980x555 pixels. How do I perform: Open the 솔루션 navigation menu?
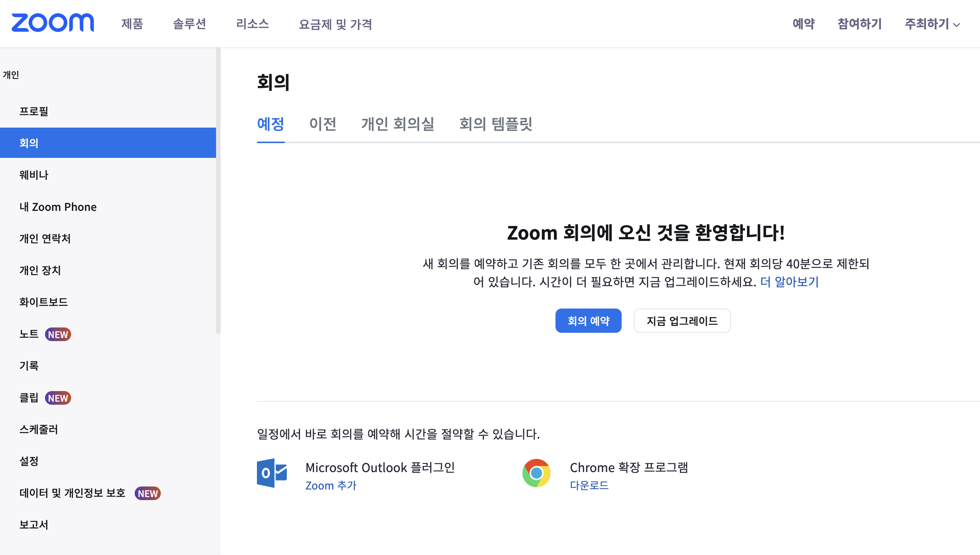click(x=189, y=23)
